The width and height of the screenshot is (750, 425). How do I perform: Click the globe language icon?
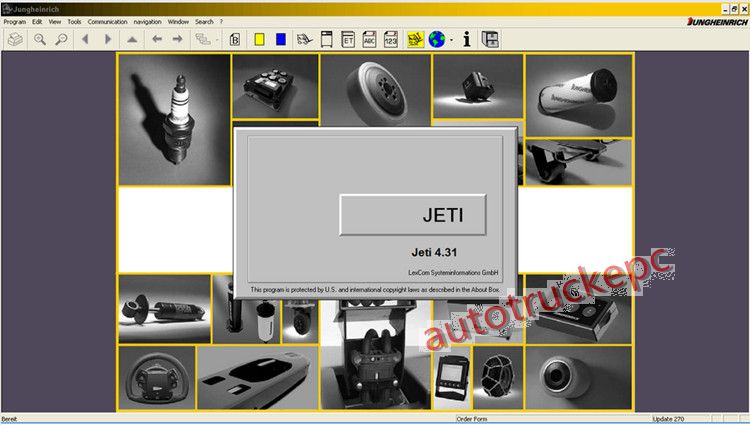437,39
